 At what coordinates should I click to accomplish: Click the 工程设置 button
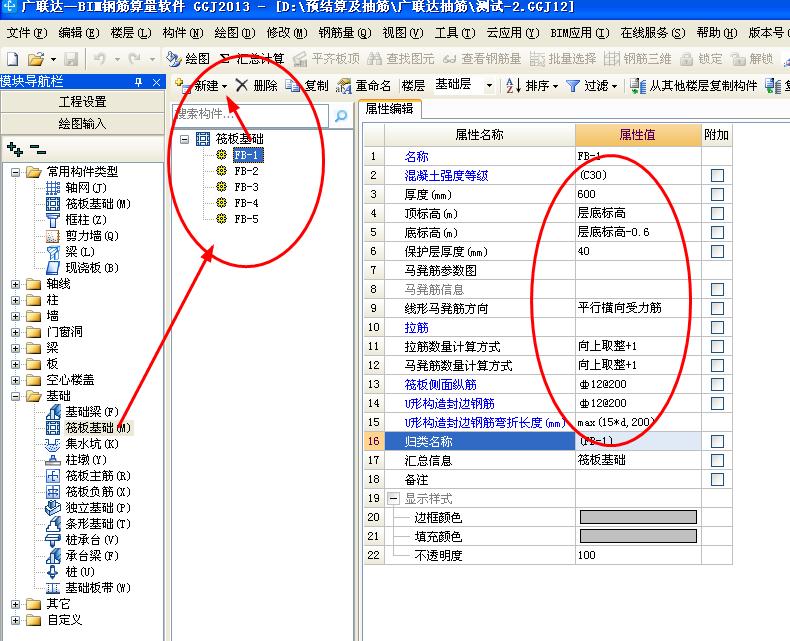point(82,102)
